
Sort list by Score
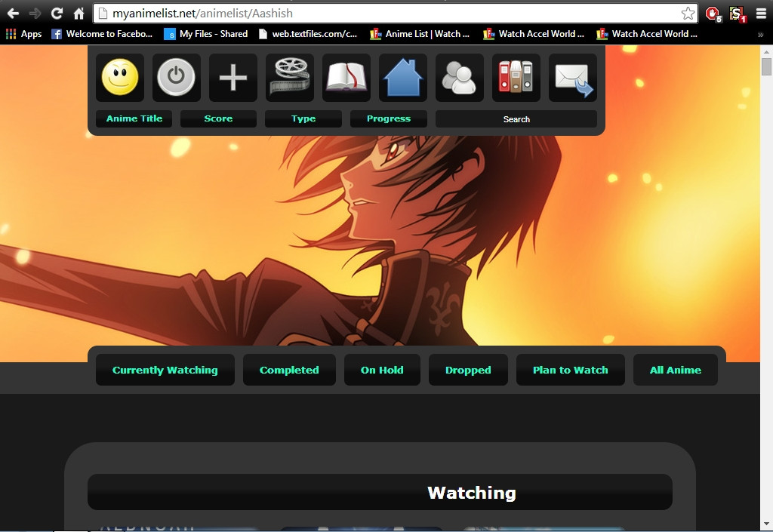218,119
